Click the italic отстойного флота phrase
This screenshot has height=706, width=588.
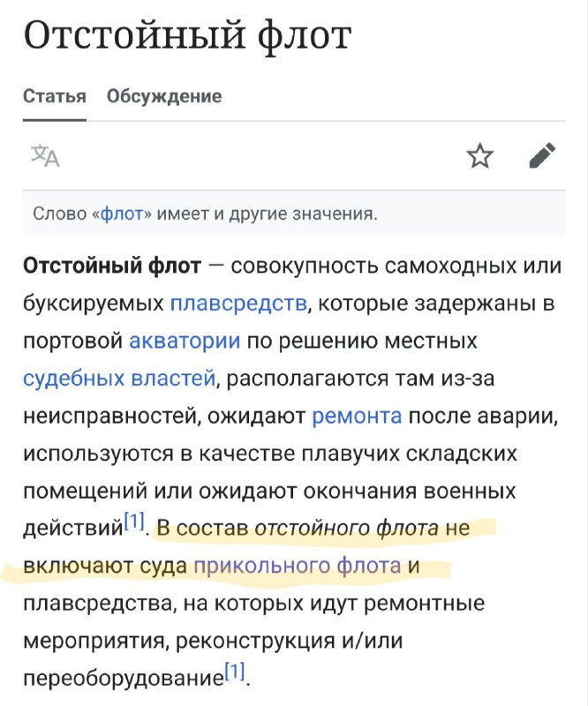pyautogui.click(x=346, y=528)
